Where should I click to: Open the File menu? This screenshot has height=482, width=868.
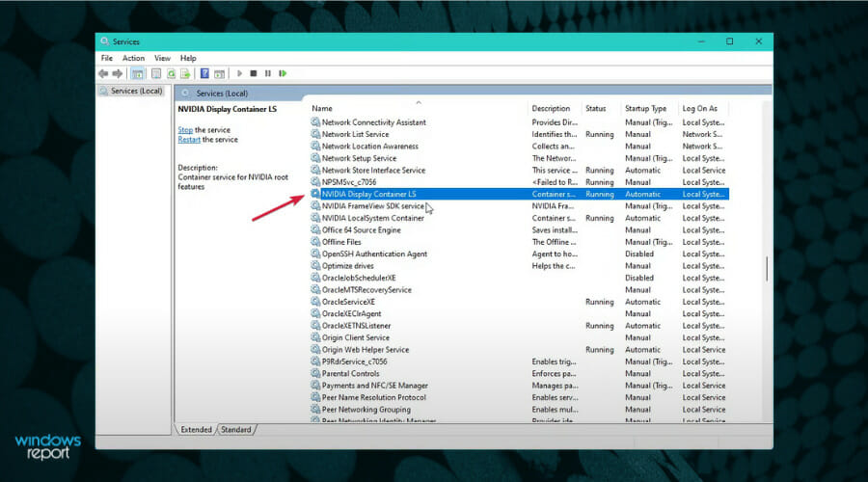[x=107, y=58]
